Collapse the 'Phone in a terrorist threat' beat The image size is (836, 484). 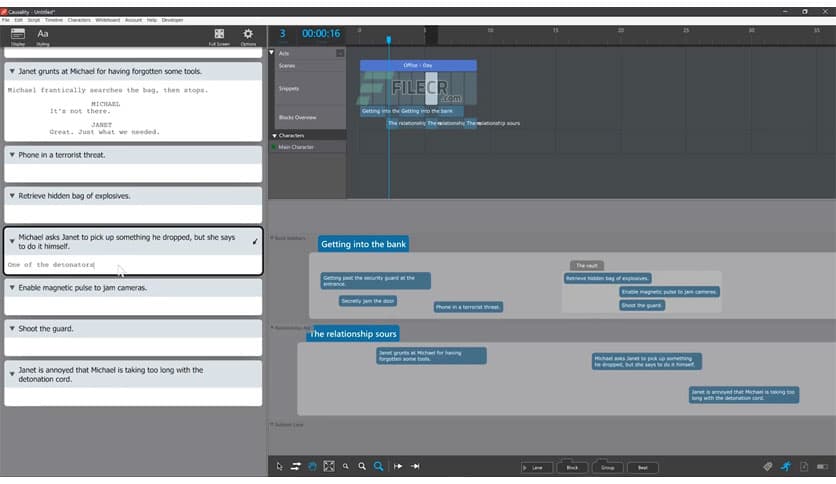pyautogui.click(x=12, y=155)
